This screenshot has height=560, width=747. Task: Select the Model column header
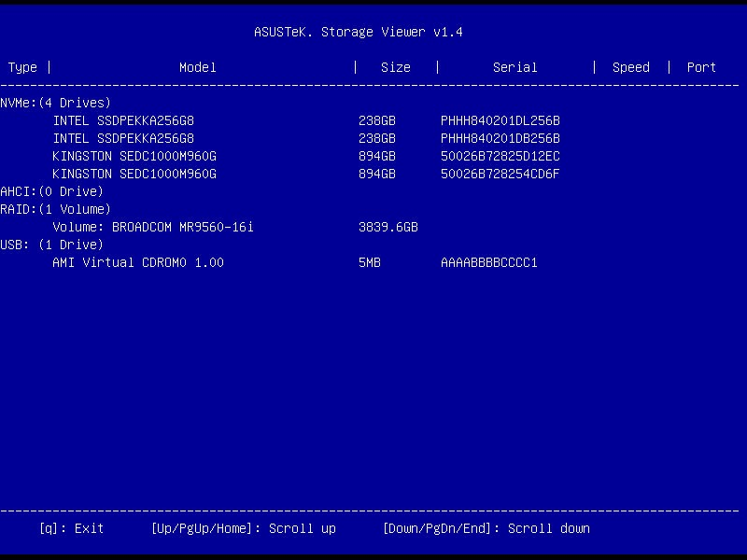(198, 67)
